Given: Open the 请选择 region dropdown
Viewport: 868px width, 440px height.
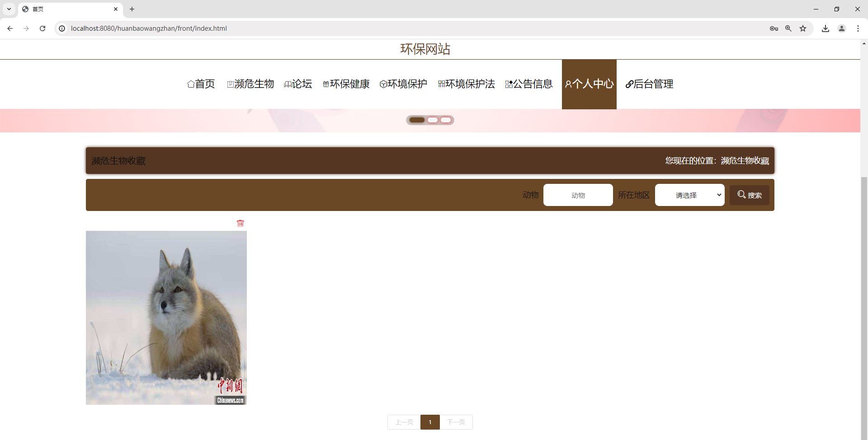Looking at the screenshot, I should coord(689,195).
